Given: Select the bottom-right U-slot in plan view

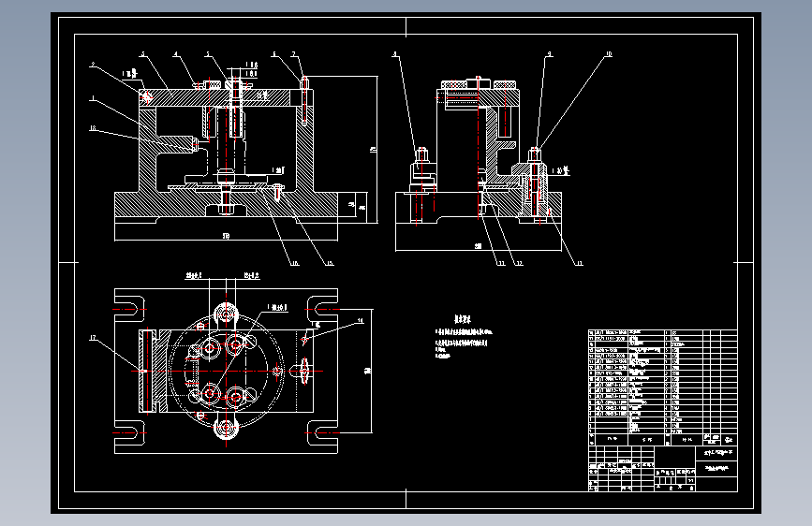Looking at the screenshot, I should coord(322,432).
